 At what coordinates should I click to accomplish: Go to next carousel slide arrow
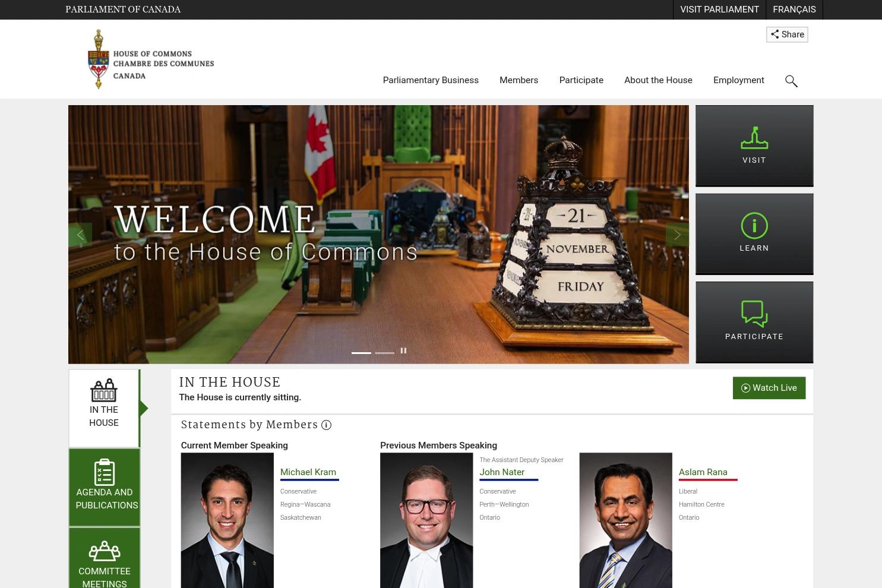tap(677, 235)
